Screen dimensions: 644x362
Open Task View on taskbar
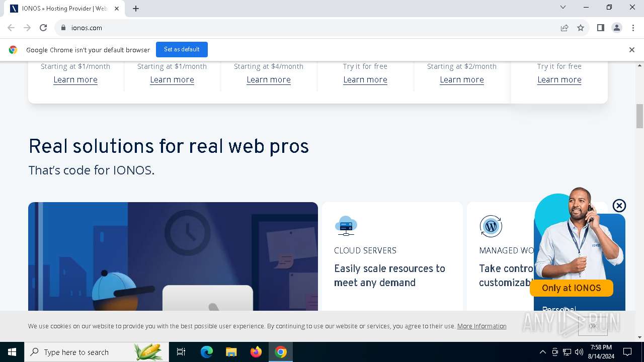[181, 352]
